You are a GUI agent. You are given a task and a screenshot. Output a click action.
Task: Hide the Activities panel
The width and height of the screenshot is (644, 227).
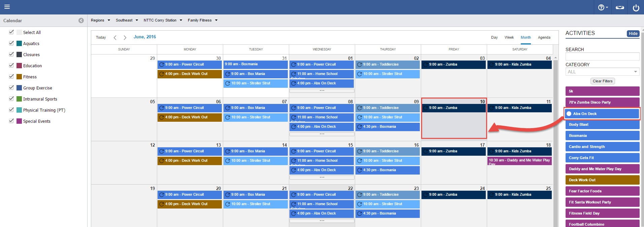633,34
